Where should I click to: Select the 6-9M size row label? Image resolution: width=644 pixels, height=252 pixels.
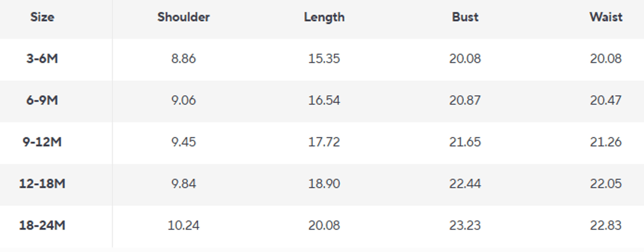(42, 100)
